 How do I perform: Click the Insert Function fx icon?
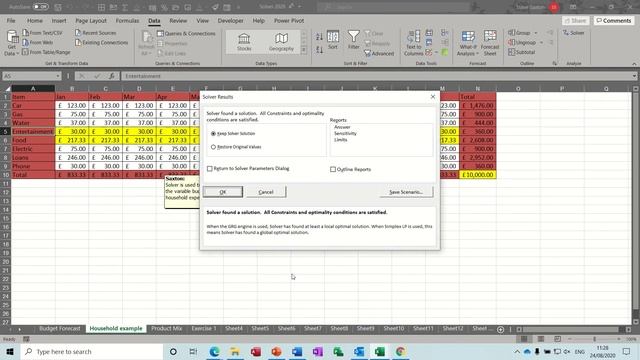tap(111, 76)
